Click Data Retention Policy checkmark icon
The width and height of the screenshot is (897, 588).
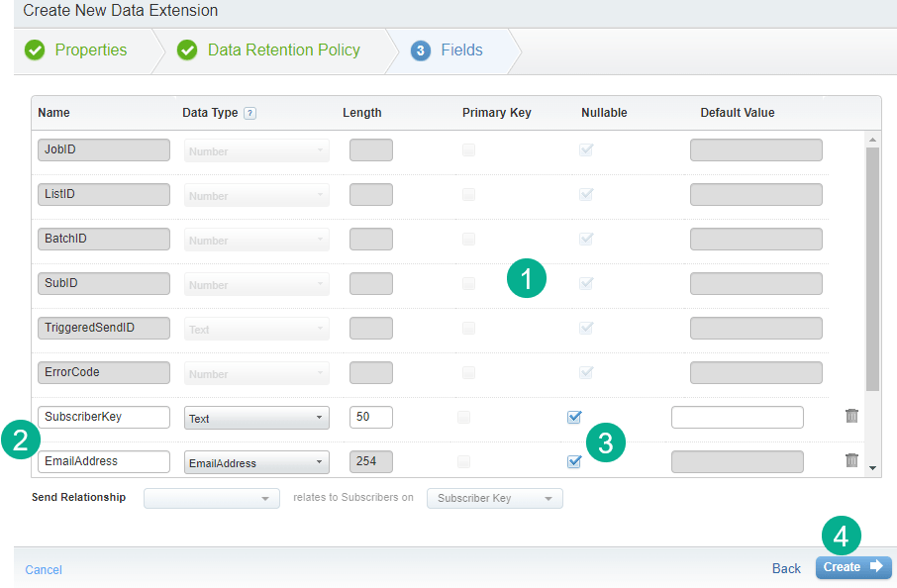187,50
